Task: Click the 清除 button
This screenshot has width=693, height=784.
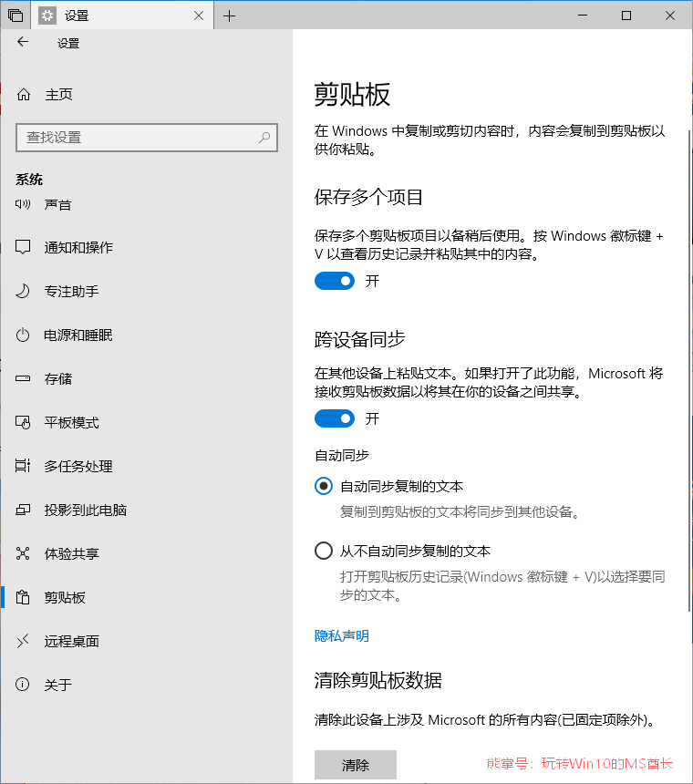Action: click(x=355, y=765)
